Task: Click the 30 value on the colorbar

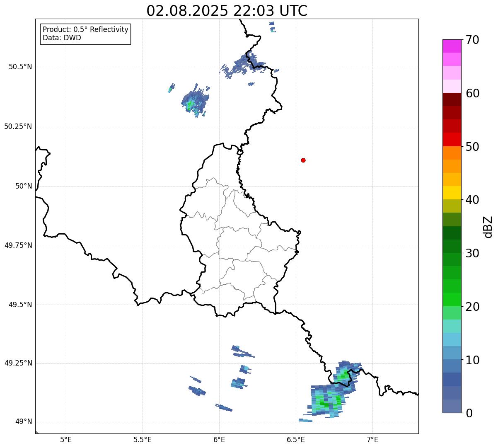Action: click(x=473, y=253)
